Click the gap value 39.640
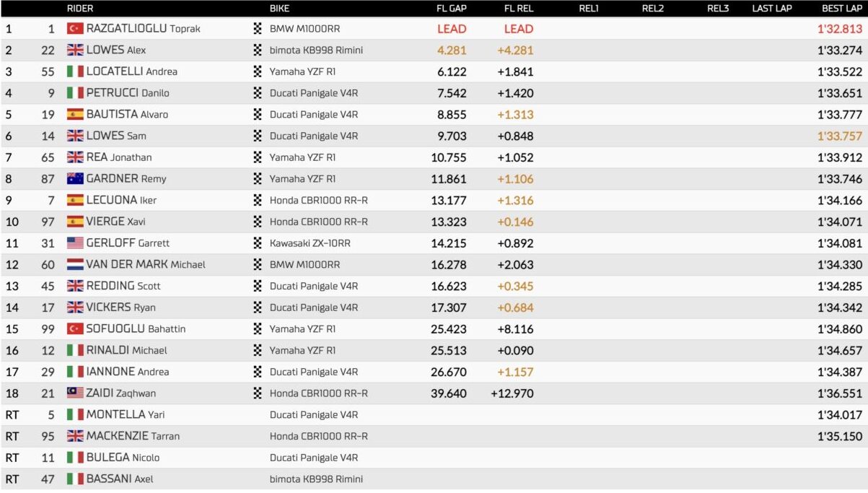Image resolution: width=868 pixels, height=493 pixels. (449, 393)
